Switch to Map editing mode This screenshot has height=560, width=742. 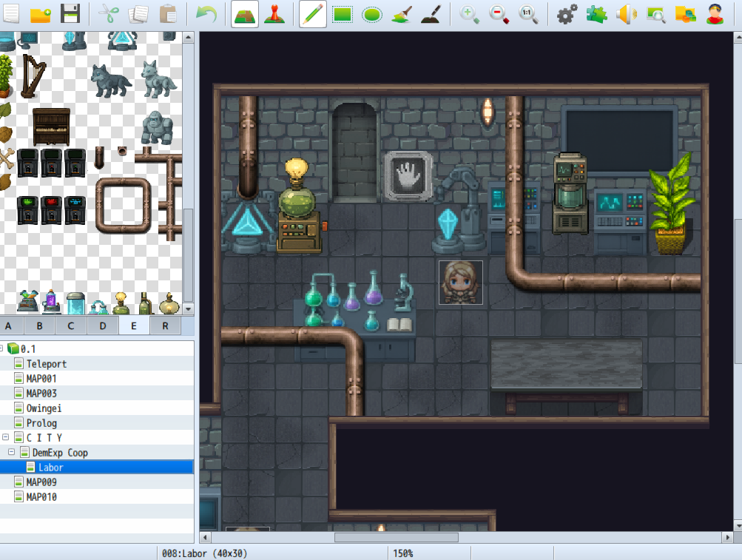(x=245, y=14)
